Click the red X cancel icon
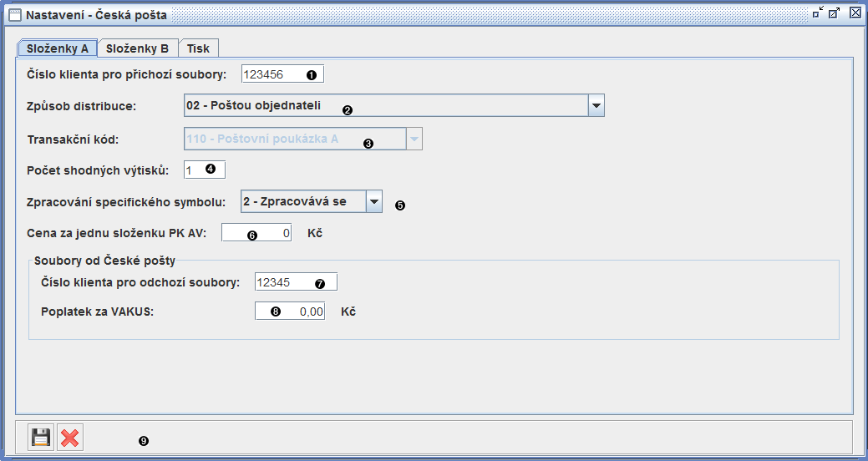Screen dimensions: 868x461 click(70, 437)
